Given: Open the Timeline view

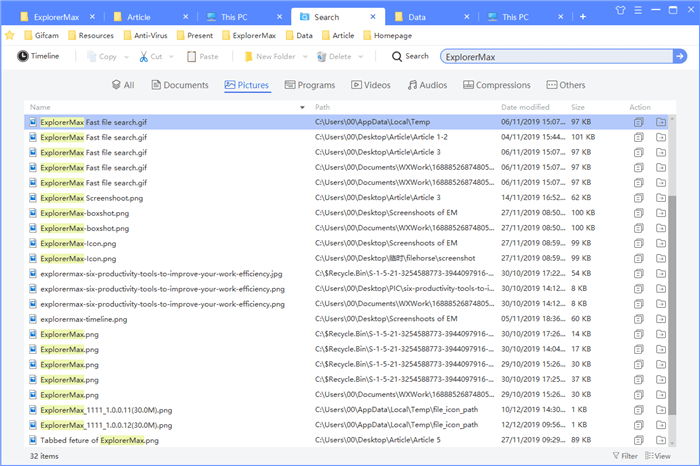Looking at the screenshot, I should point(38,56).
